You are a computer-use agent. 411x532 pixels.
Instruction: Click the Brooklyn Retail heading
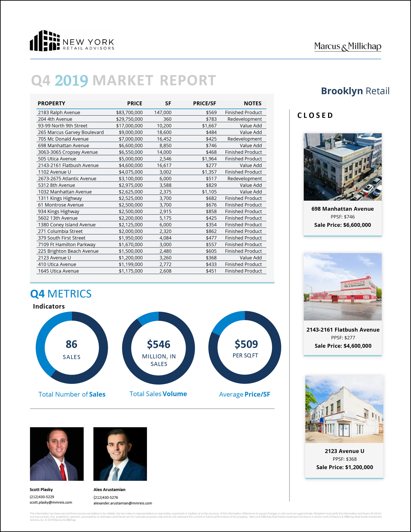(x=355, y=91)
